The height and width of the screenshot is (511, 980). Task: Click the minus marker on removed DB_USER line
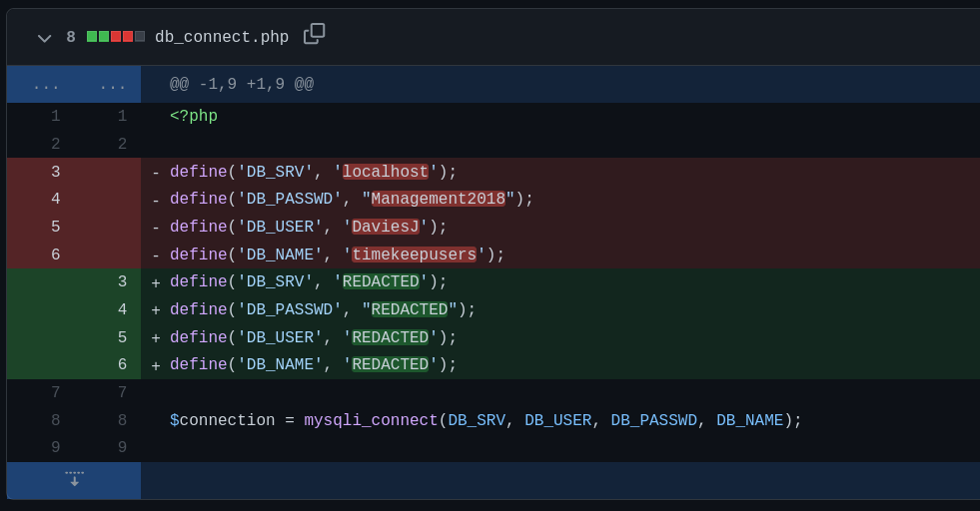point(156,229)
